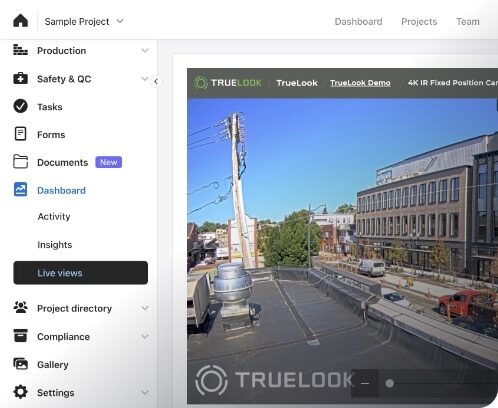498x408 pixels.
Task: Open the Project directory people icon
Action: coord(20,308)
